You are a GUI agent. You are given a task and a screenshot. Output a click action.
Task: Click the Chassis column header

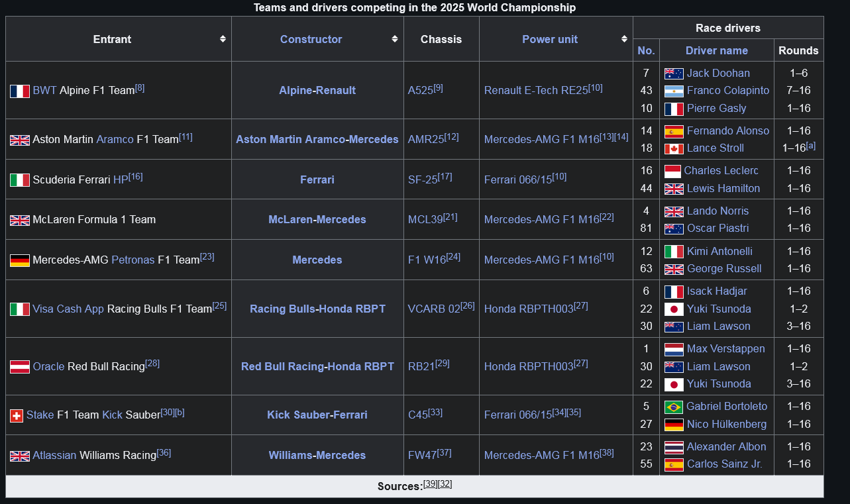[x=441, y=39]
